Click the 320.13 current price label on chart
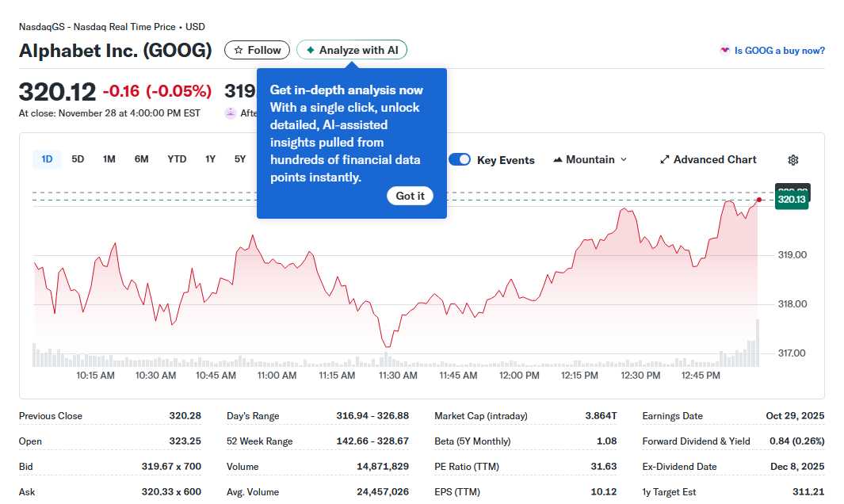This screenshot has width=844, height=504. [792, 200]
